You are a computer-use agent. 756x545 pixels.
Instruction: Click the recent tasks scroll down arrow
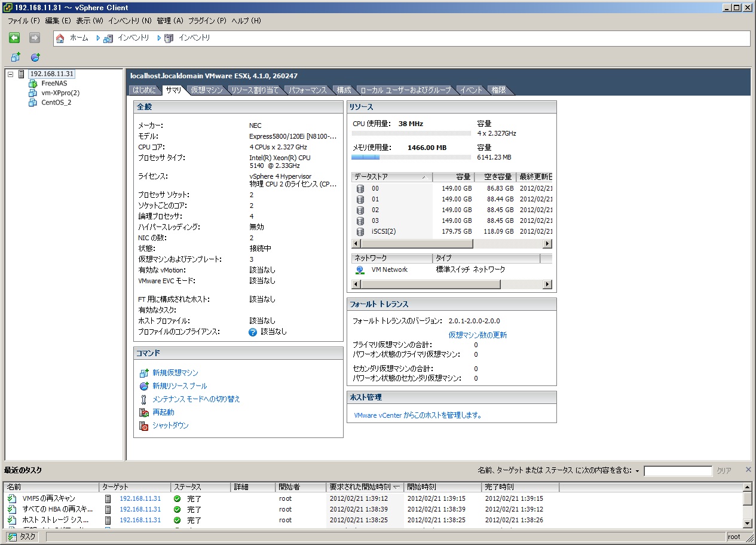click(748, 522)
